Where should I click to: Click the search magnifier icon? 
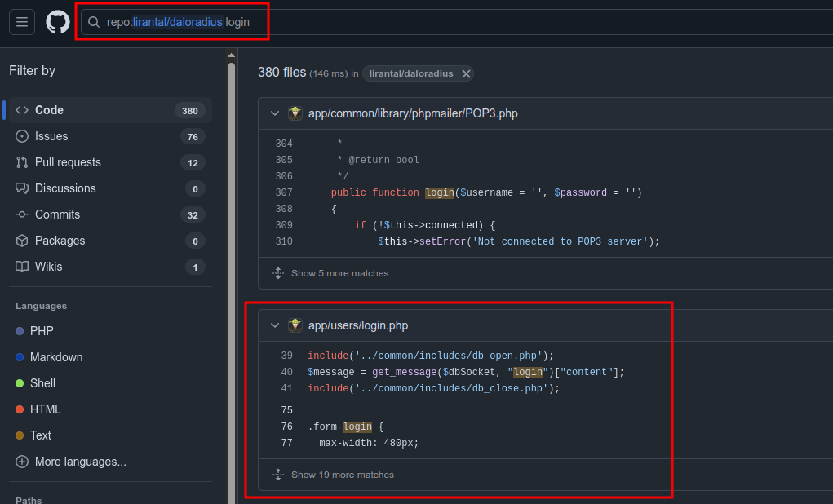95,22
